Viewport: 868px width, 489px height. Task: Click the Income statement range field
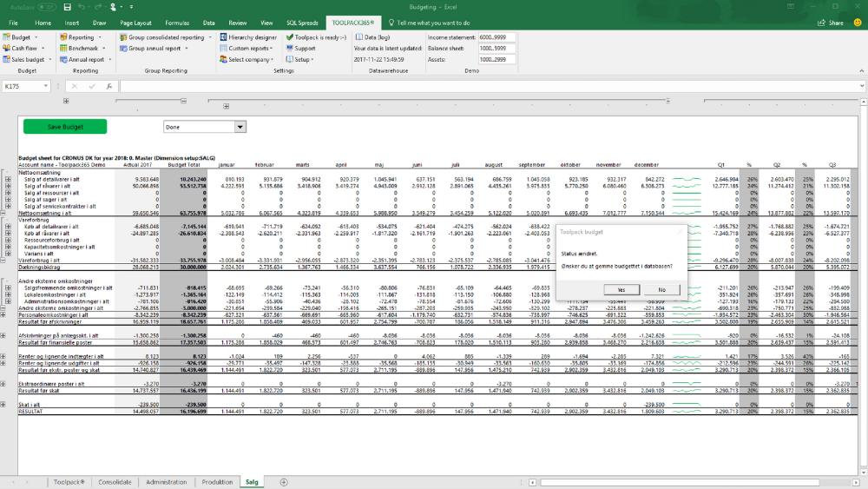496,37
